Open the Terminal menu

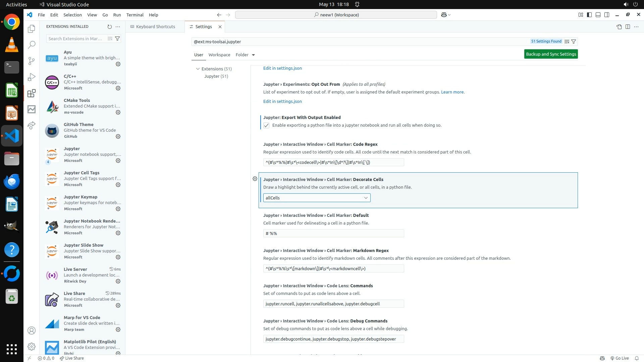point(135,15)
